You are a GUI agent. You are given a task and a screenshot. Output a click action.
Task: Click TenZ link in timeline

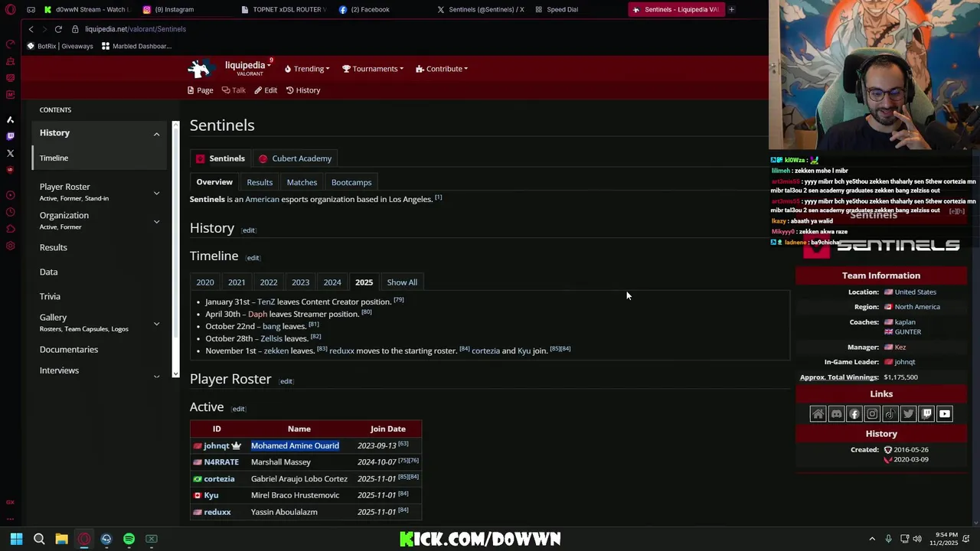tap(266, 302)
